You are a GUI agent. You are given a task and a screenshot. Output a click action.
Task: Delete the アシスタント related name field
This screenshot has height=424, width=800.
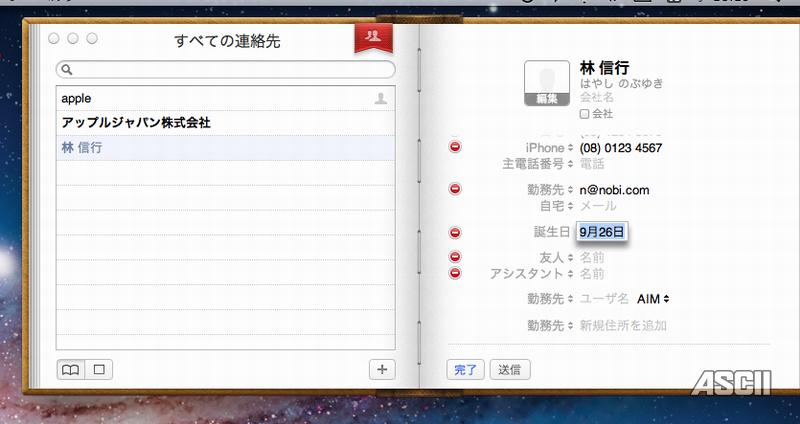(455, 273)
